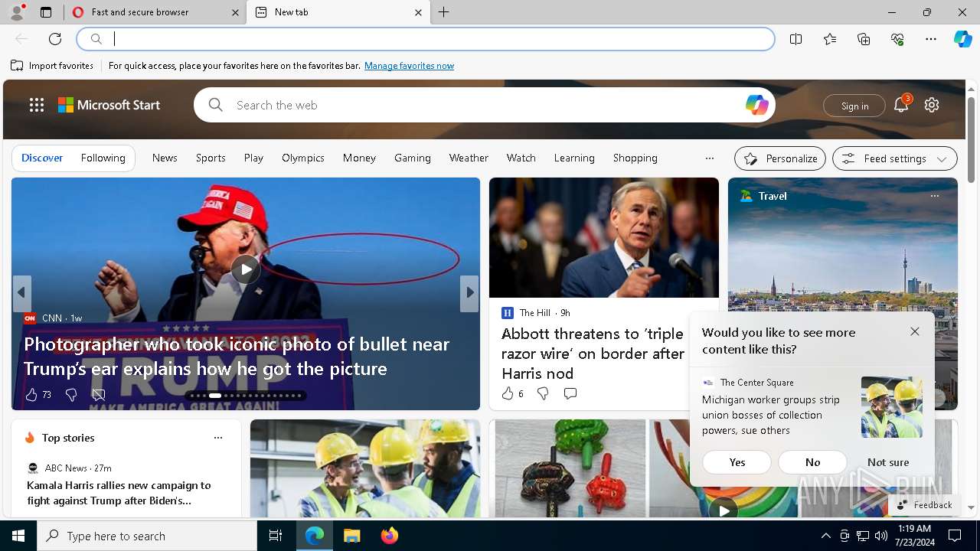Answer Yes to more content prompt

tap(737, 462)
